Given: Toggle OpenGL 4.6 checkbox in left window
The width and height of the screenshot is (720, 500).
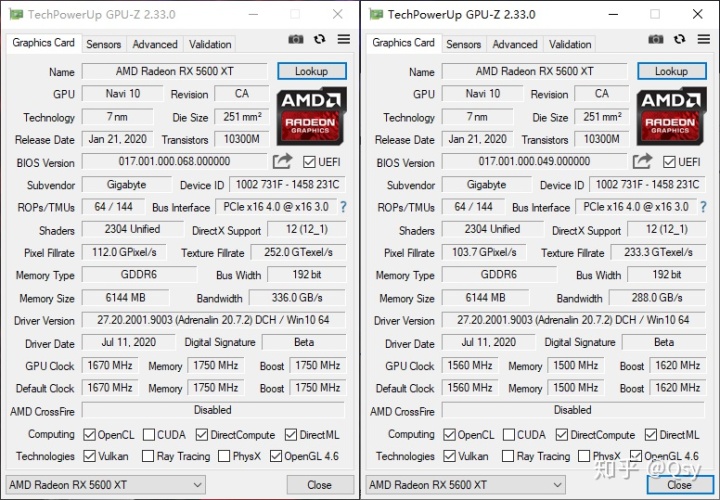Looking at the screenshot, I should (x=276, y=456).
